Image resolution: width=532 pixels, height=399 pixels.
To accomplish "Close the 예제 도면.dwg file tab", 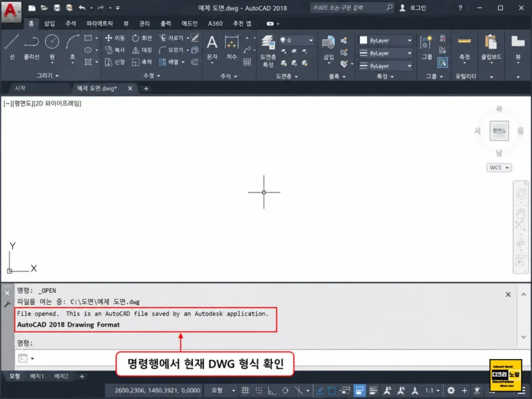I will pyautogui.click(x=130, y=88).
